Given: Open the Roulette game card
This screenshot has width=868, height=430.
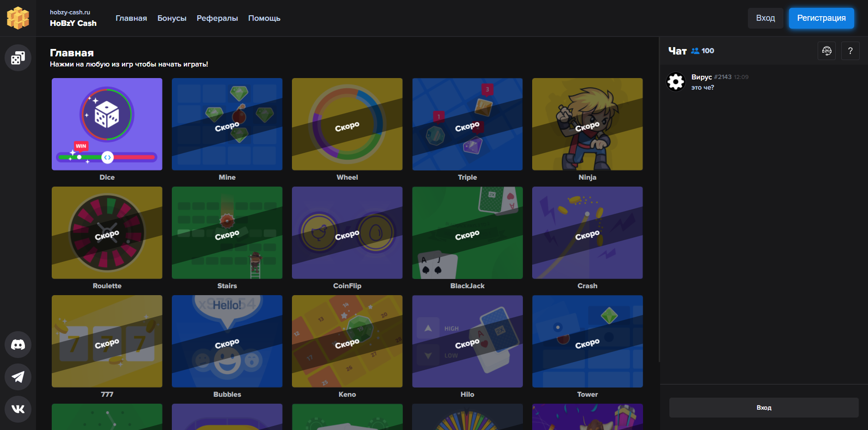Looking at the screenshot, I should (x=107, y=233).
